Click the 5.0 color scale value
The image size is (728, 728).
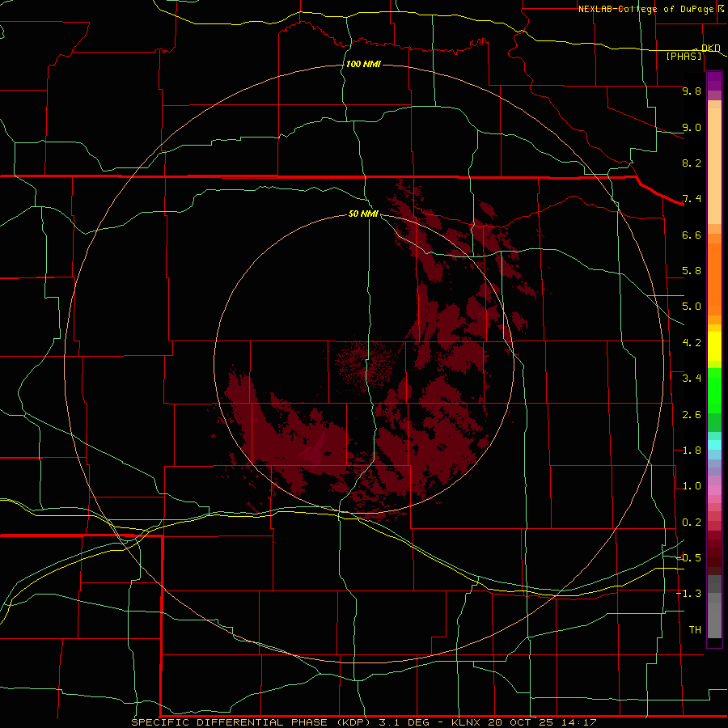692,307
